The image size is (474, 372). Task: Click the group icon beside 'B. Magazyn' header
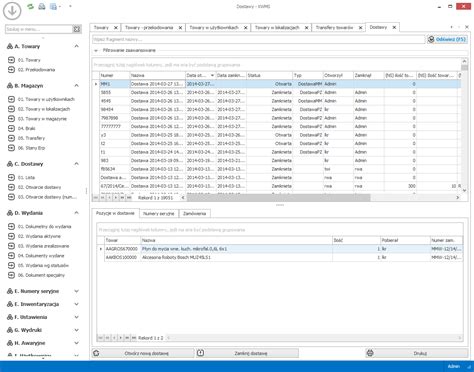pos(10,86)
